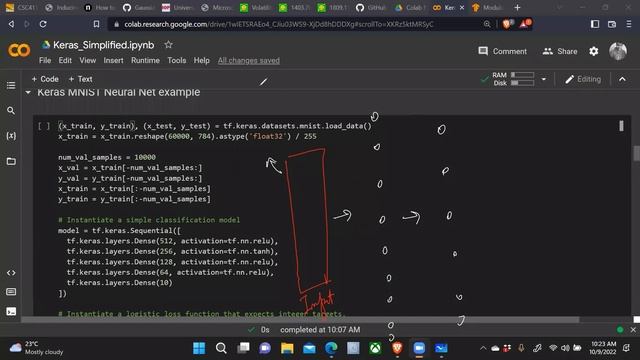Click 'completed at 10:07 AM' status text
The height and width of the screenshot is (360, 640).
pyautogui.click(x=320, y=330)
